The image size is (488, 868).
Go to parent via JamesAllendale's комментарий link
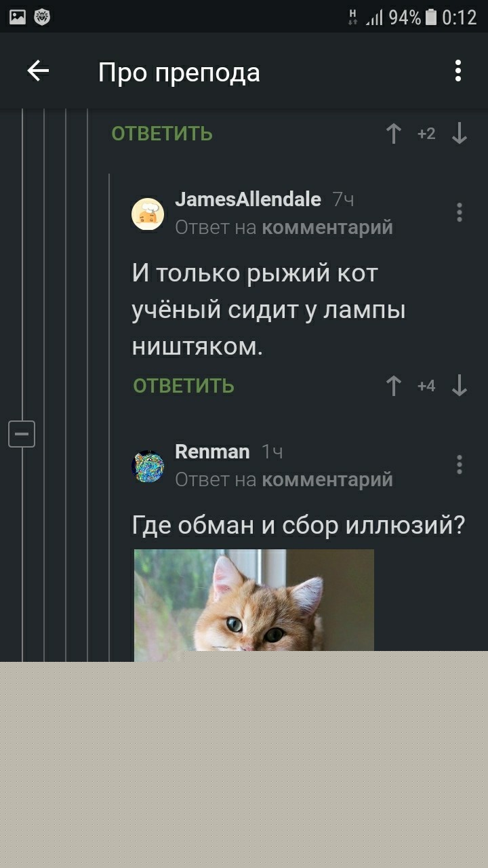[x=327, y=227]
